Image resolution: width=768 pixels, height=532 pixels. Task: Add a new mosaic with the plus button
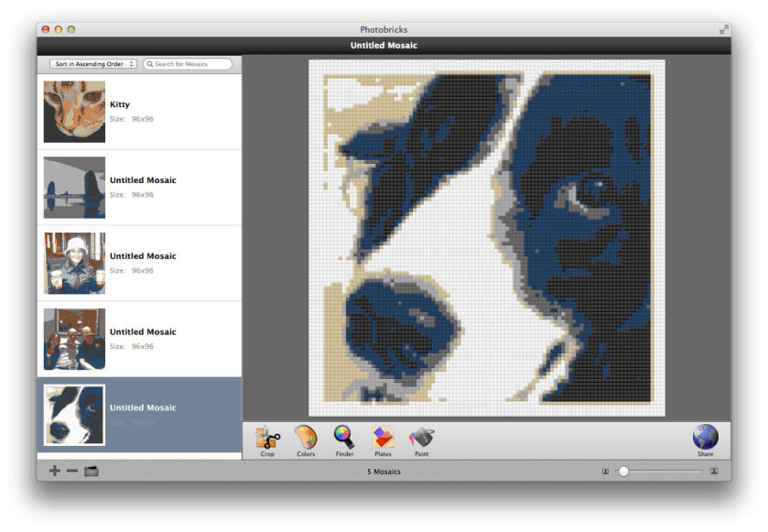55,471
